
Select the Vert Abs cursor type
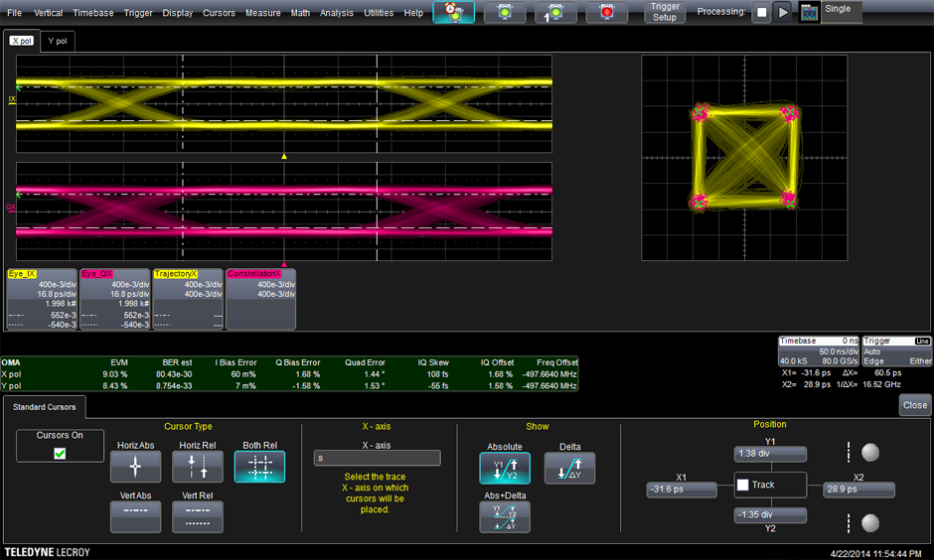point(135,515)
